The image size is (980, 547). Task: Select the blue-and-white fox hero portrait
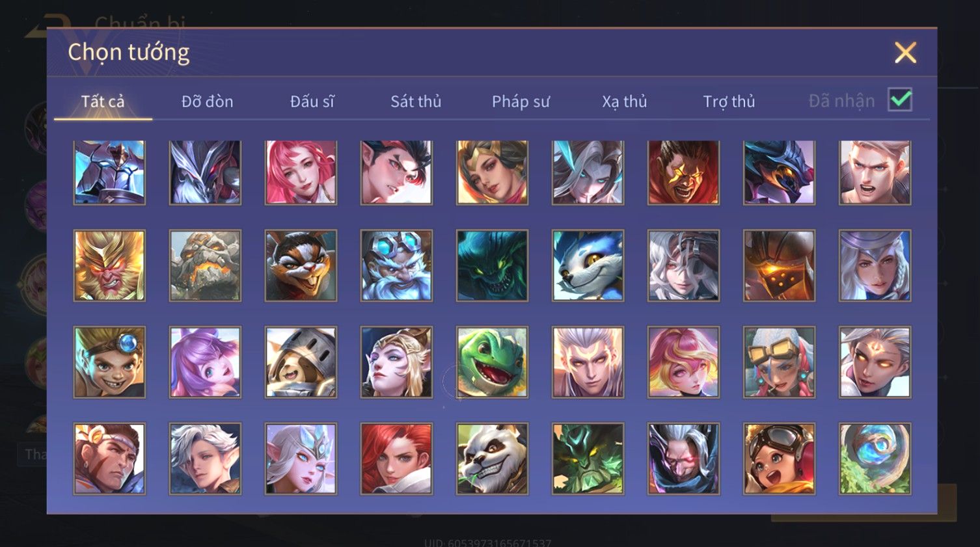tap(588, 265)
